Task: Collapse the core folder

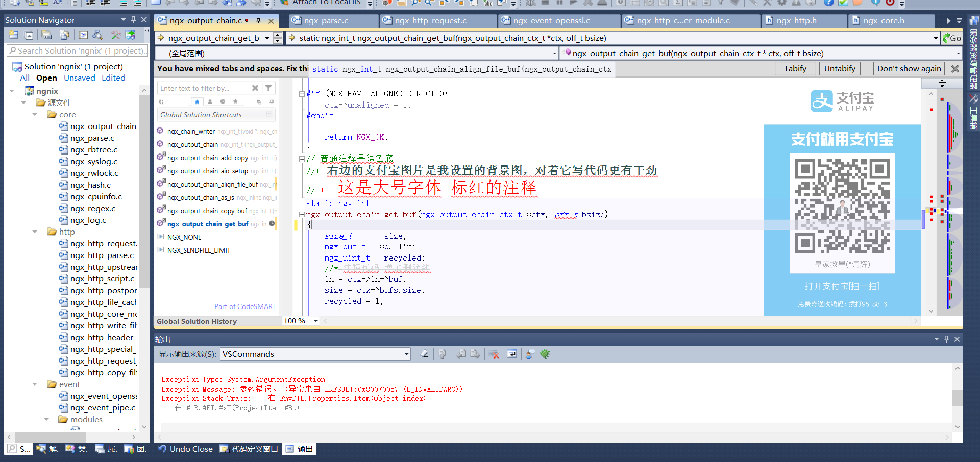Action: coord(35,115)
